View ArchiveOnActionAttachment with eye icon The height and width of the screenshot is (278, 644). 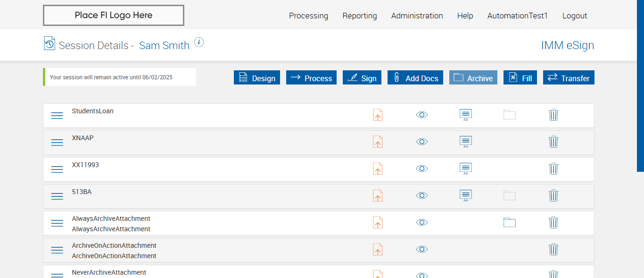422,249
